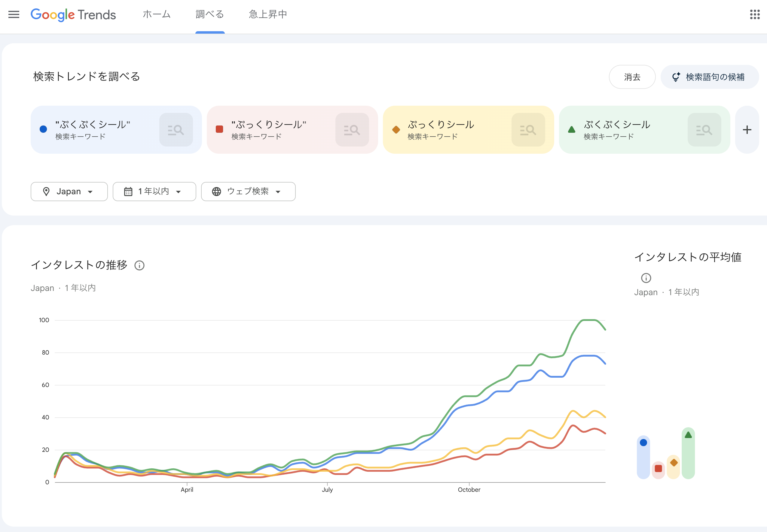The image size is (767, 532).
Task: Select the 調べる tab
Action: coord(209,14)
